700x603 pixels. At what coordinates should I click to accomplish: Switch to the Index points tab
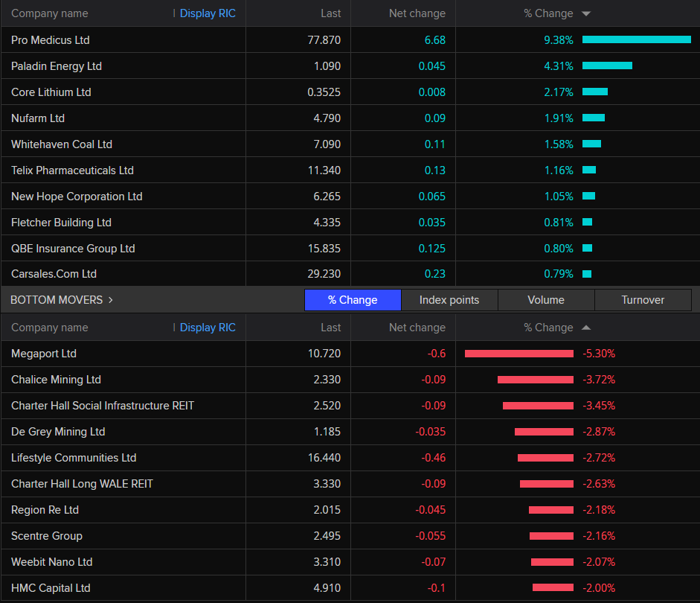pos(449,300)
